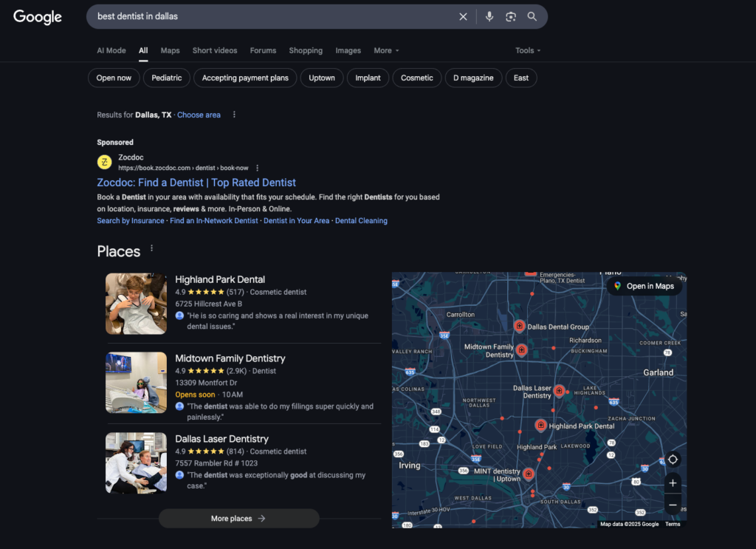Open Zocdoc: Find a Dentist headline link
Image resolution: width=756 pixels, height=549 pixels.
coord(196,183)
